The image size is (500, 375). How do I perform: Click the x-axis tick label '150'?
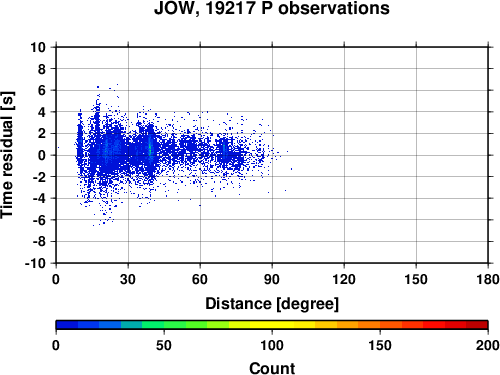tap(416, 279)
